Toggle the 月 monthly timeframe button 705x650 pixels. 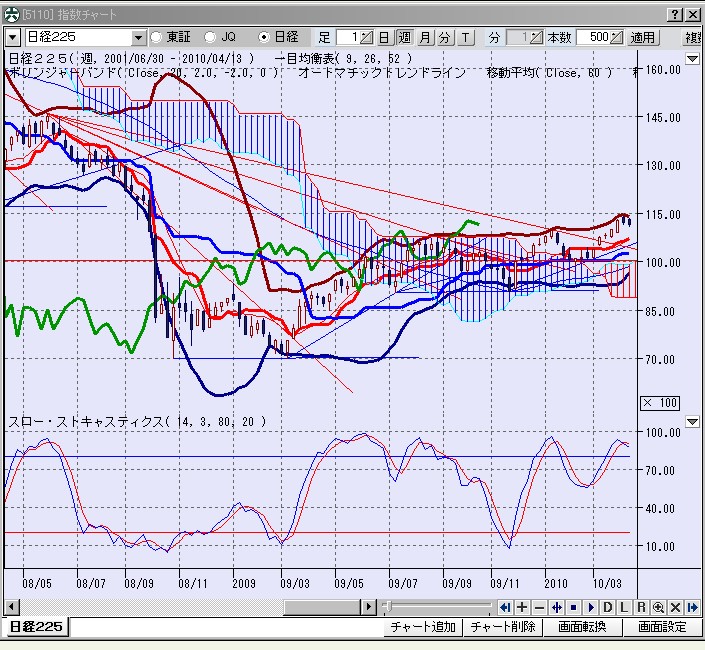[x=425, y=37]
